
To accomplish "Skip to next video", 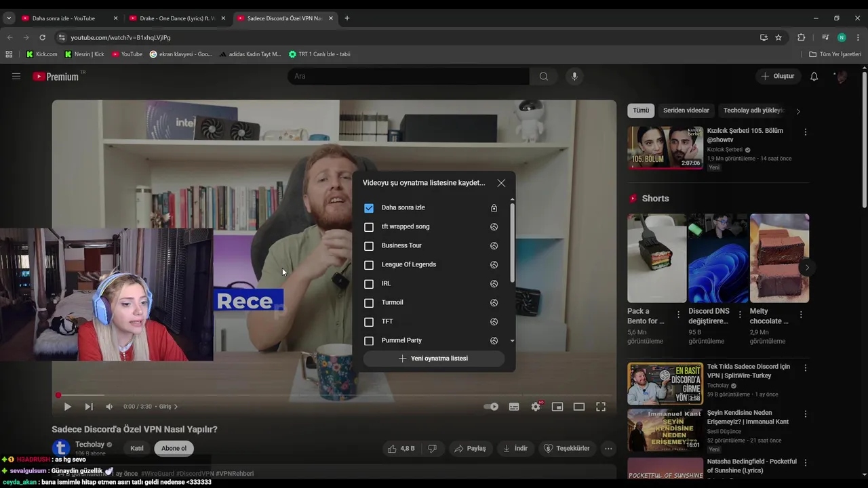I will tap(89, 407).
